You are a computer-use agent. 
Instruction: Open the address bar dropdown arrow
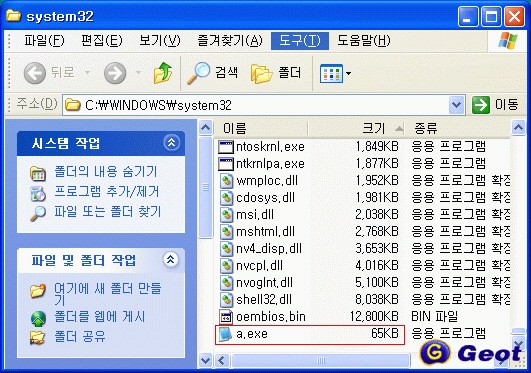tap(456, 105)
